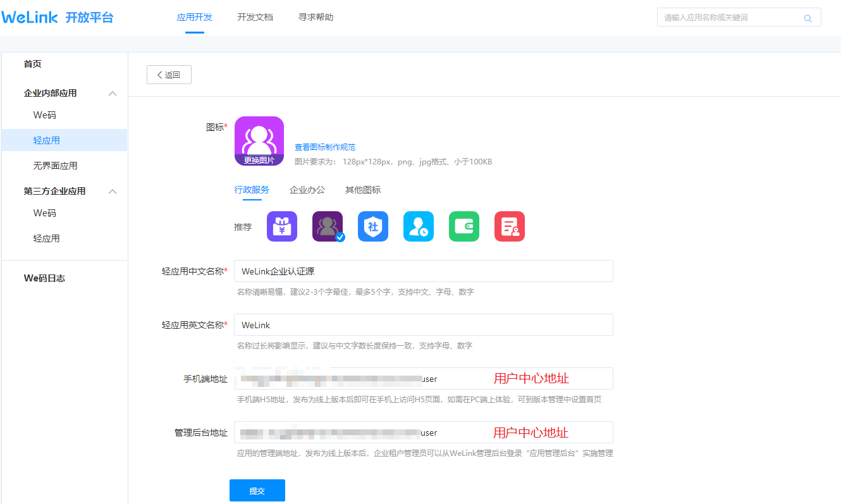Open the 寻求帮助 top tab
This screenshot has height=504, width=841.
316,18
